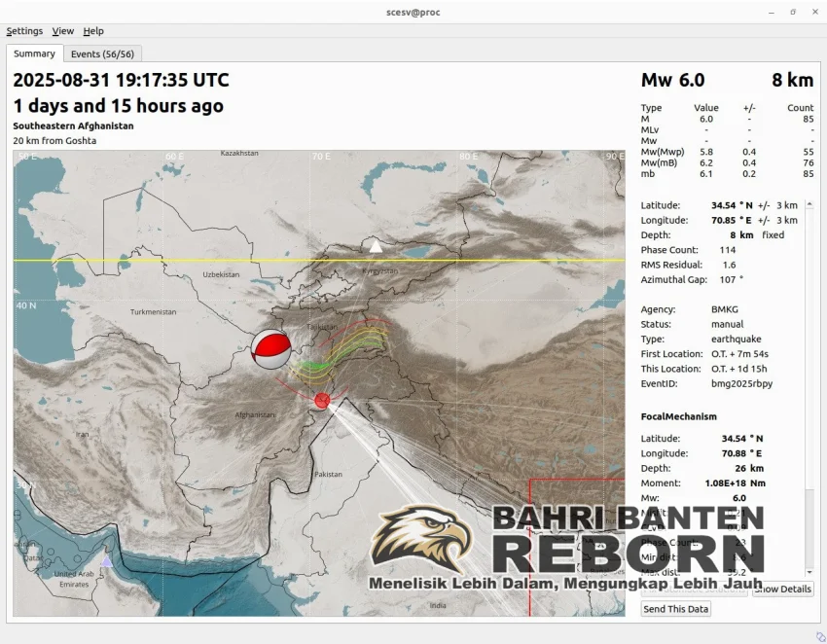Image resolution: width=827 pixels, height=644 pixels.
Task: Click the First Location value O.T. + 7m 54s
Action: coord(740,354)
